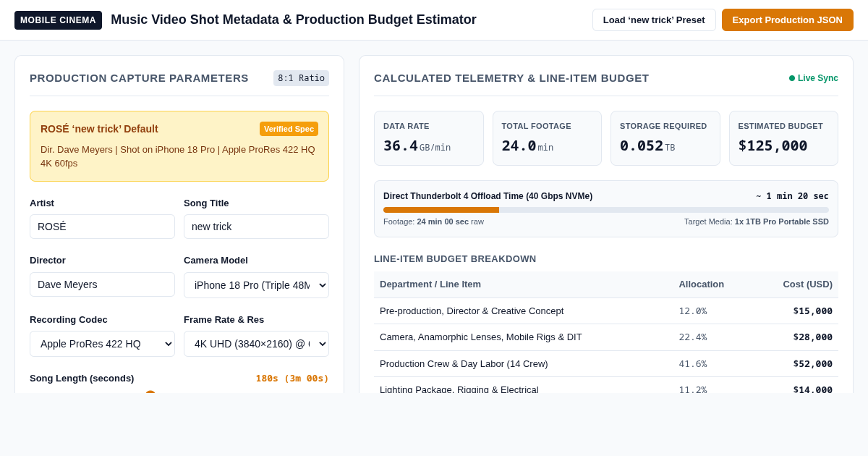Click the Total Footage 24.0 min value

tap(527, 145)
